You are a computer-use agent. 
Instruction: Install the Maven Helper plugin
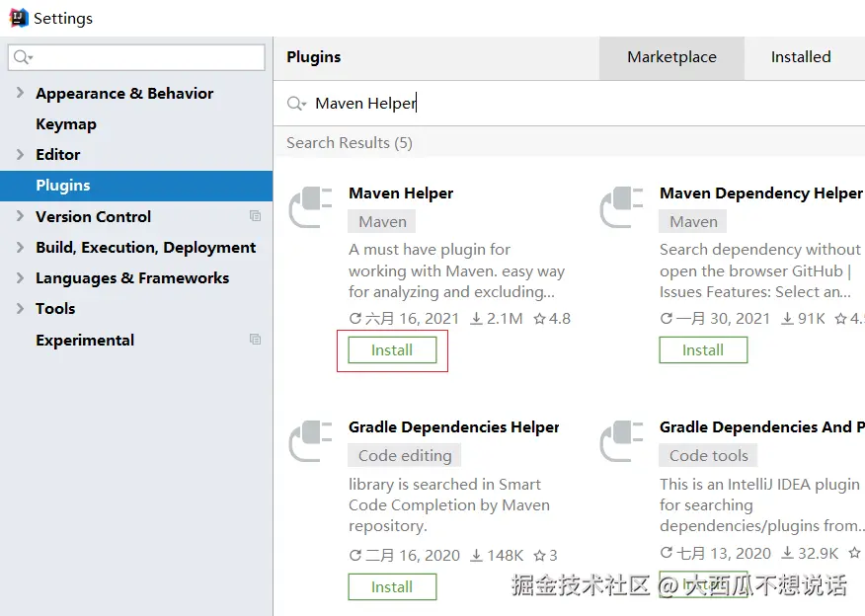(x=392, y=350)
